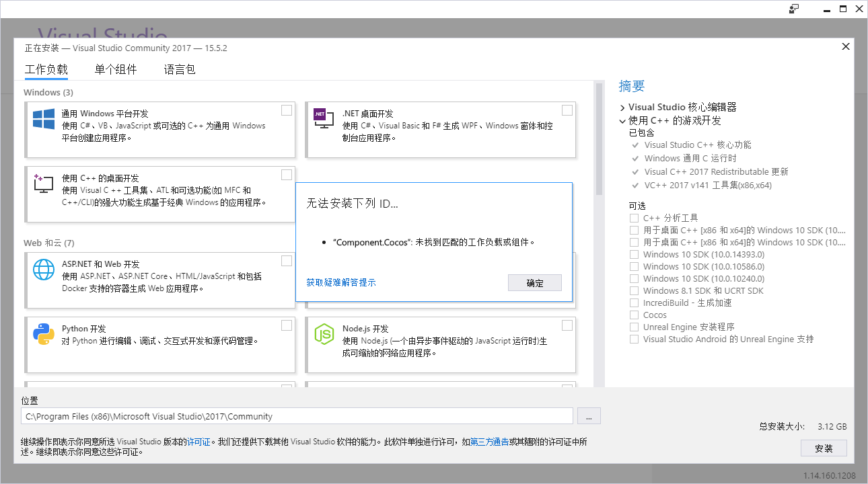The width and height of the screenshot is (868, 484).
Task: Click the install location path field
Action: click(297, 416)
